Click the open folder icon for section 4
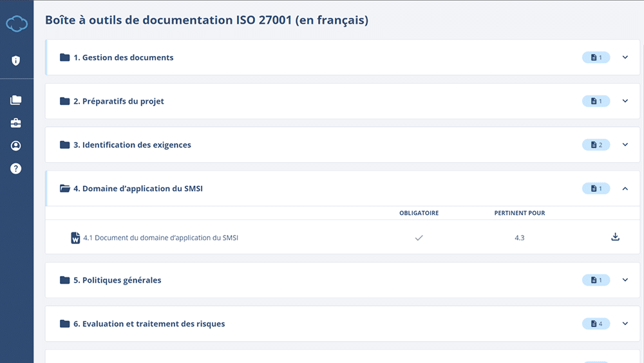This screenshot has width=644, height=363. pyautogui.click(x=64, y=189)
